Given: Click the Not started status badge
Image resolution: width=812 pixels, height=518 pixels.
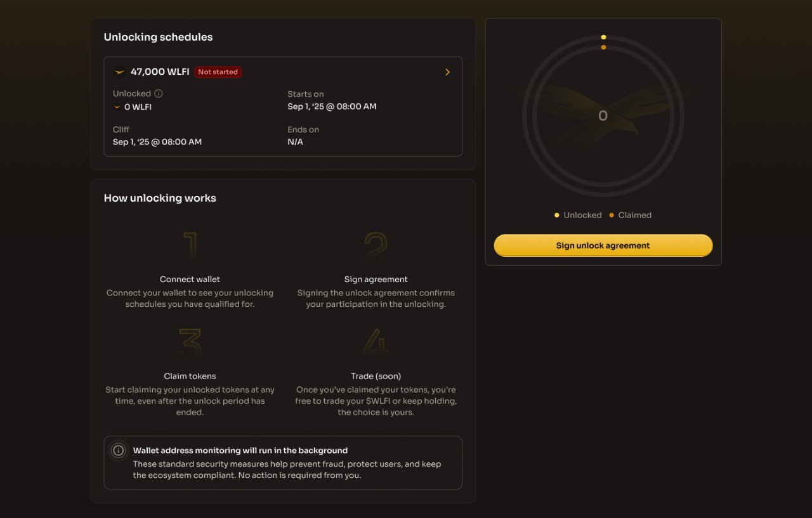Looking at the screenshot, I should click(218, 72).
